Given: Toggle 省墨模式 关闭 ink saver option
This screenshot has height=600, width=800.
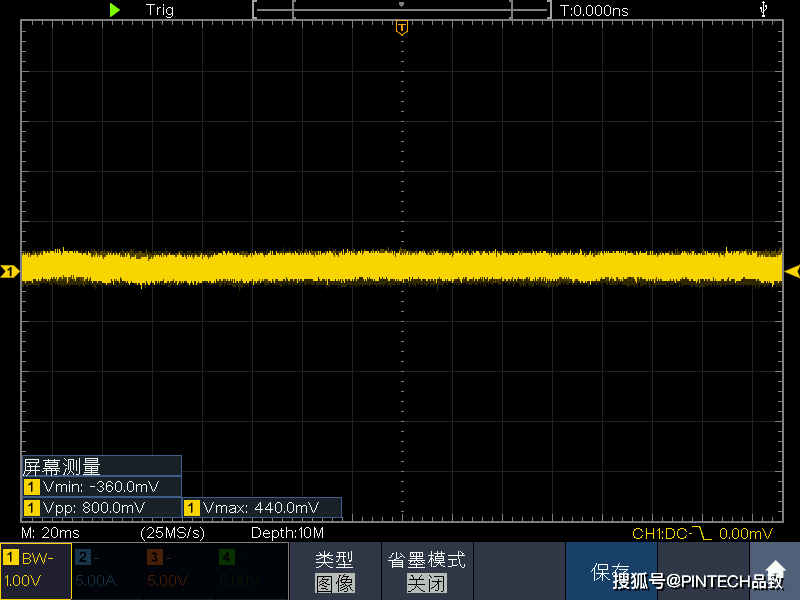Looking at the screenshot, I should point(427,571).
